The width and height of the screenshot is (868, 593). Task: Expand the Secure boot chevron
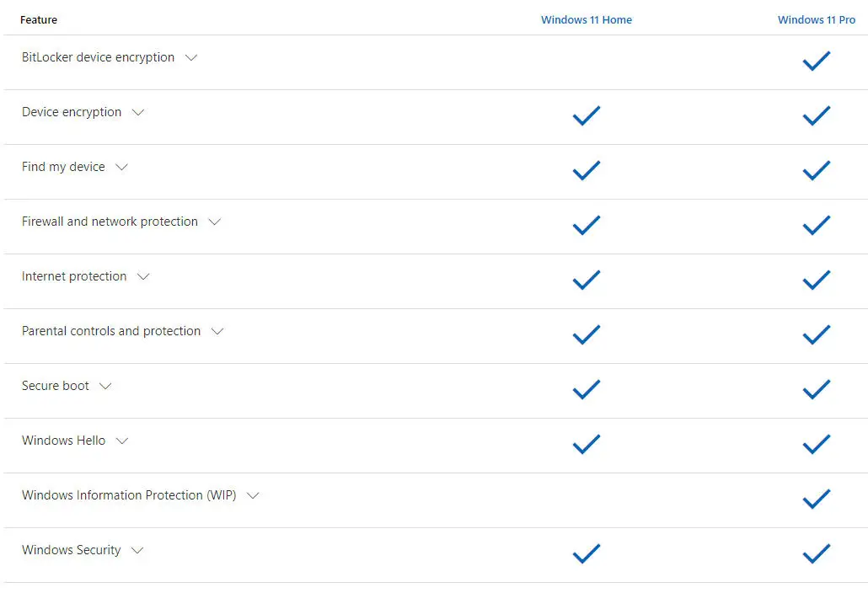pos(105,386)
